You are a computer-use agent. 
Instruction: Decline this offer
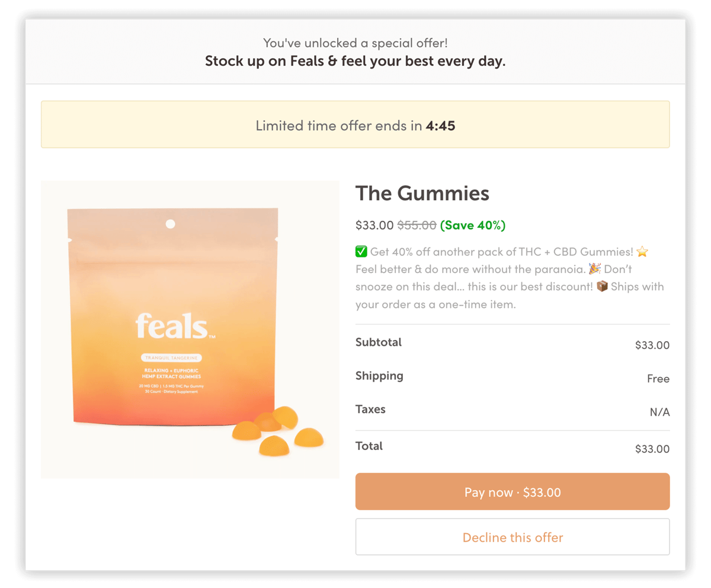[513, 538]
